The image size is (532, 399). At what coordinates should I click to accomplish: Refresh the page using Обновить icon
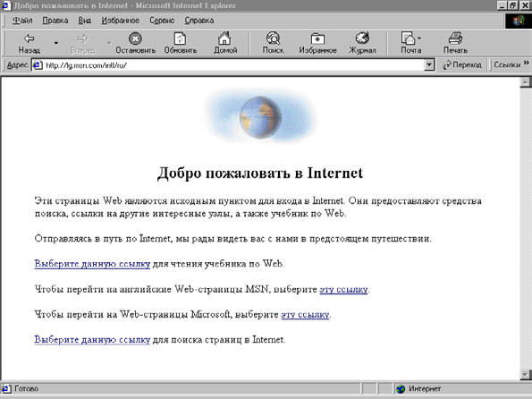180,38
